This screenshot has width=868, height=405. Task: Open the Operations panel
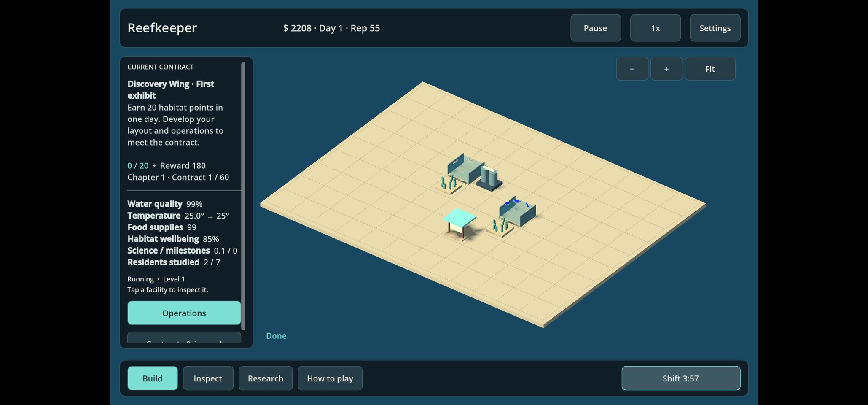(x=184, y=313)
